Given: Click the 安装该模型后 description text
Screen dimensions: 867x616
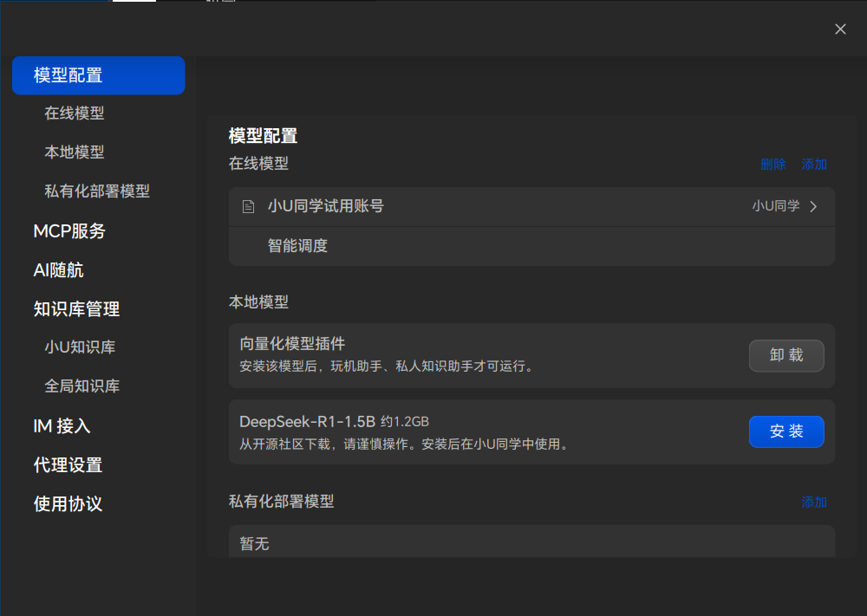Looking at the screenshot, I should (x=388, y=366).
